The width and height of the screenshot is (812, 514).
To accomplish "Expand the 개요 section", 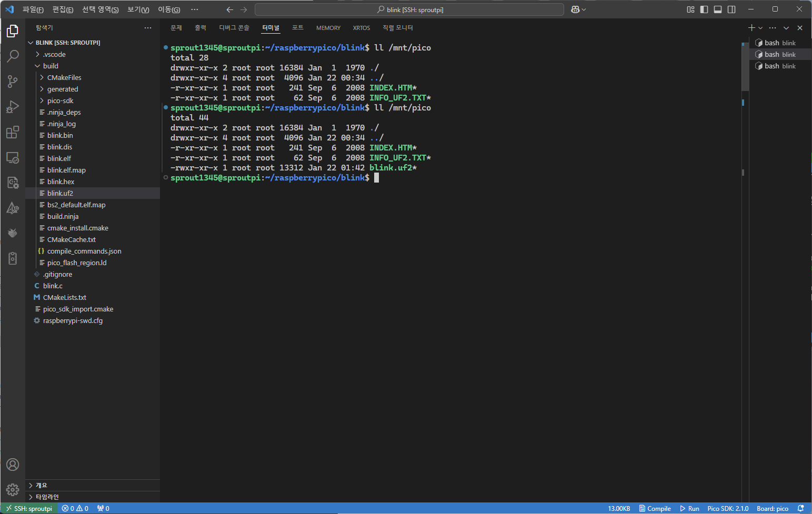I will click(93, 485).
